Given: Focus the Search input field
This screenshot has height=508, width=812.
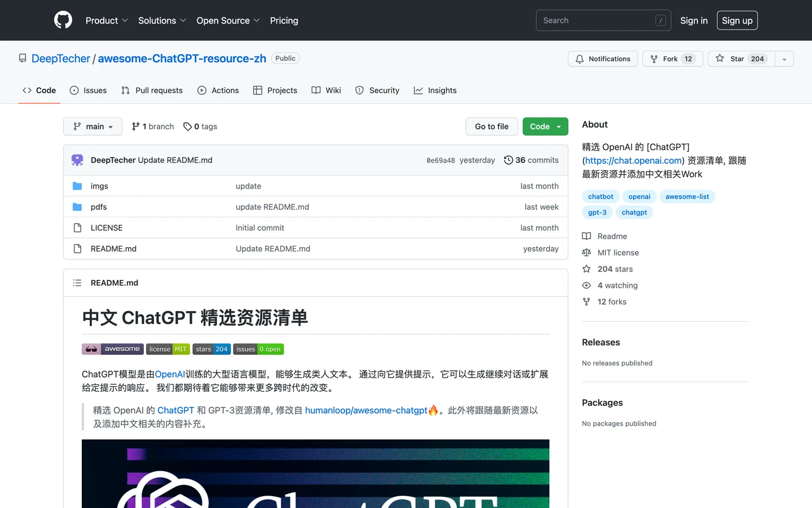Looking at the screenshot, I should 603,20.
